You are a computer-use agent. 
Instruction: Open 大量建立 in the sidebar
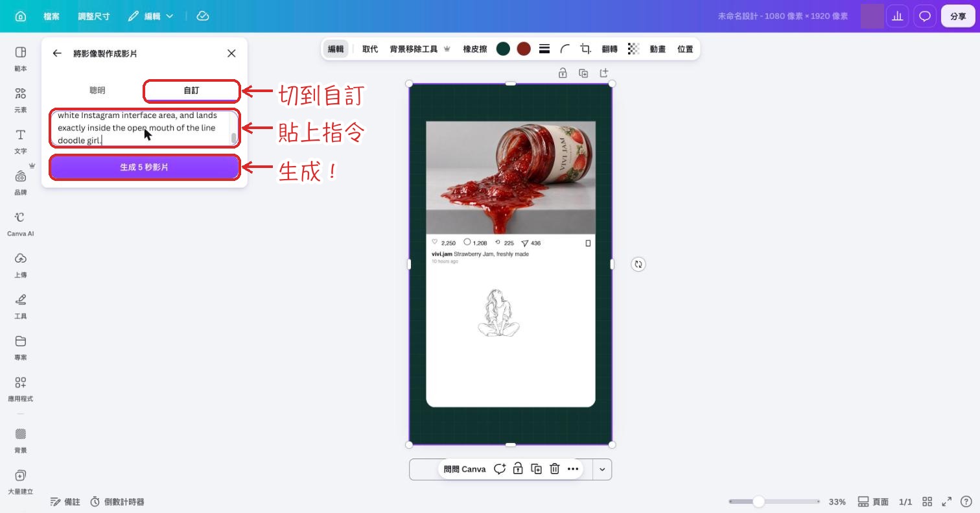pos(21,481)
